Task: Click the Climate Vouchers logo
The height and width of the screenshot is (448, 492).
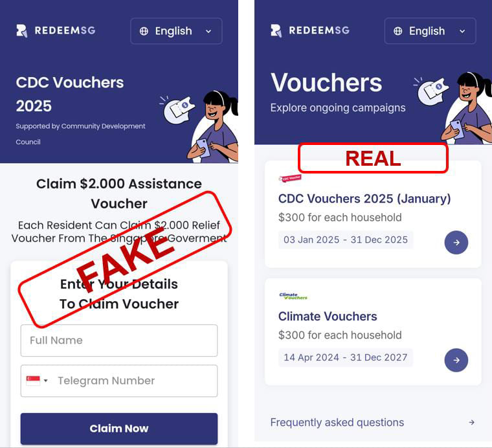Action: 293,296
